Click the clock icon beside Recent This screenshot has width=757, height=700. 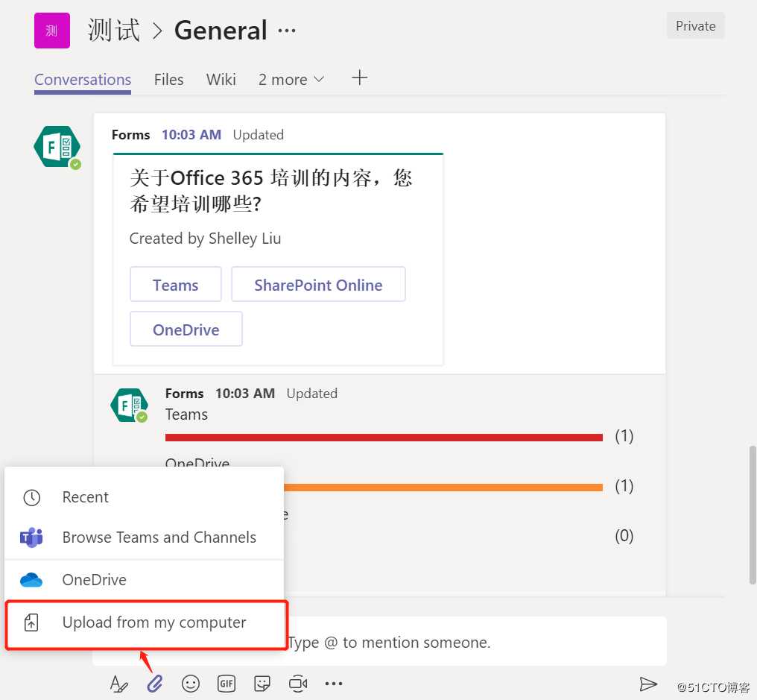(x=32, y=497)
